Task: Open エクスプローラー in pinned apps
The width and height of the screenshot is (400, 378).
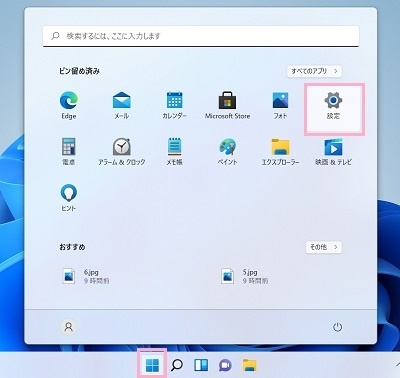Action: tap(280, 151)
